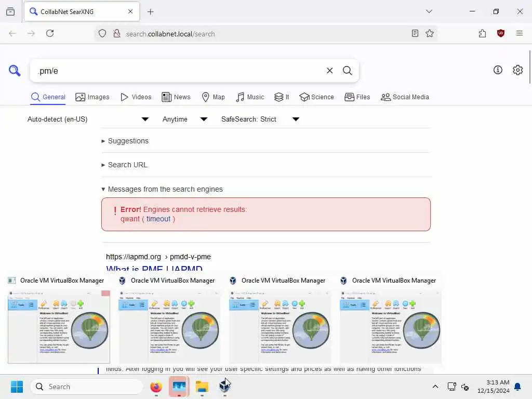The width and height of the screenshot is (532, 399).
Task: Open Firefox from the taskbar
Action: coord(156,387)
